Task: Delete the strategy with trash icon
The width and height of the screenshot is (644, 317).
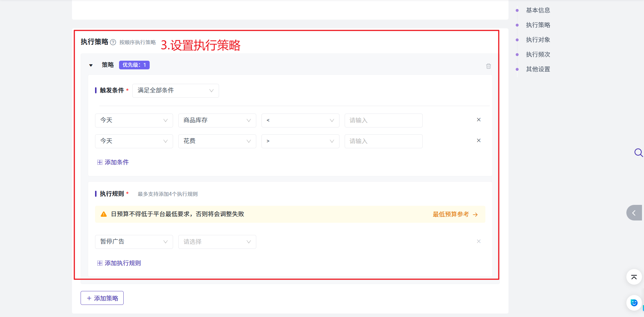Action: pos(488,66)
